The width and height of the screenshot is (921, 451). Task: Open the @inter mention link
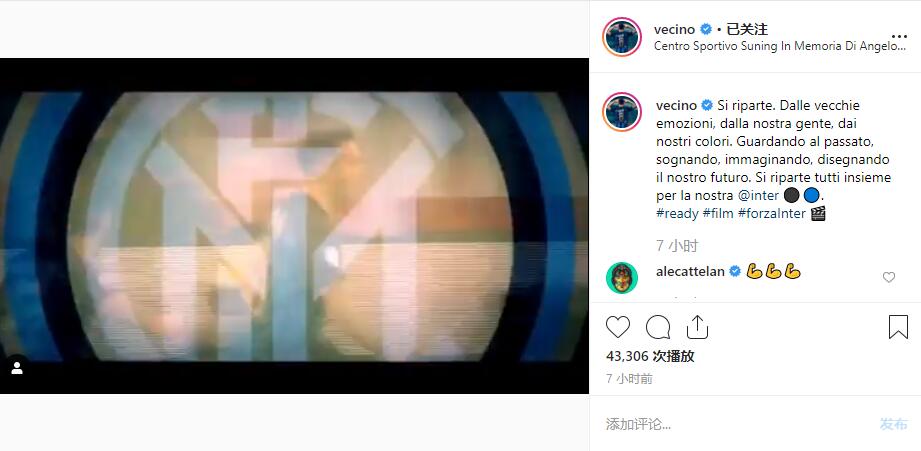(762, 196)
